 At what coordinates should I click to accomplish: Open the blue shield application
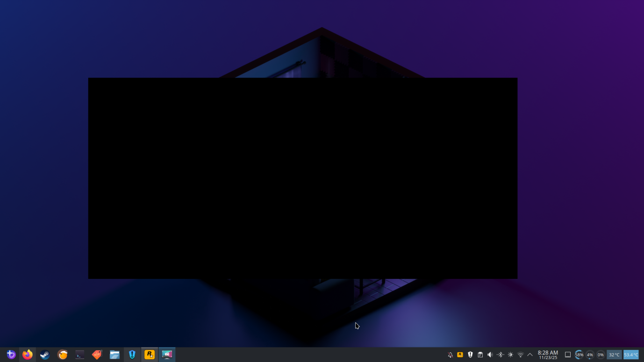(132, 355)
